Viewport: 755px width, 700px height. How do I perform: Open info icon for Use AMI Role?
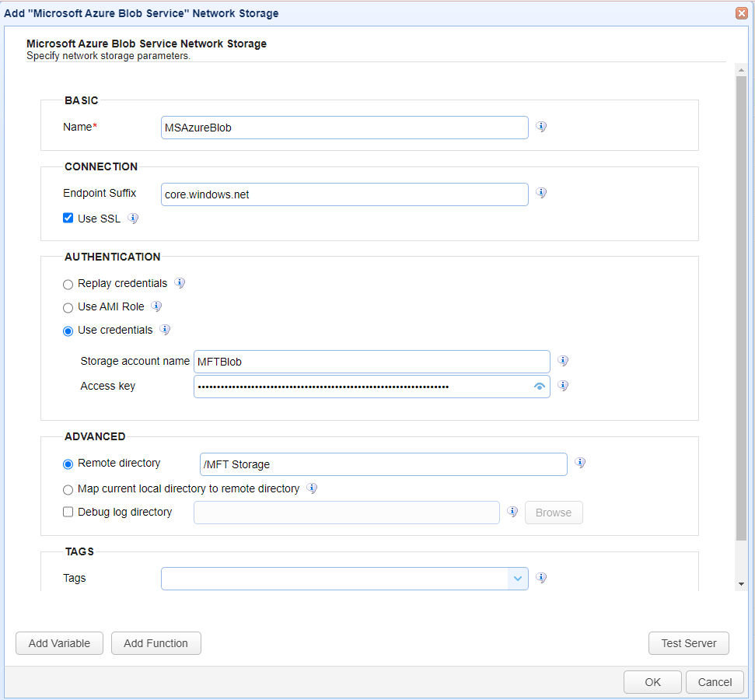[x=156, y=306]
